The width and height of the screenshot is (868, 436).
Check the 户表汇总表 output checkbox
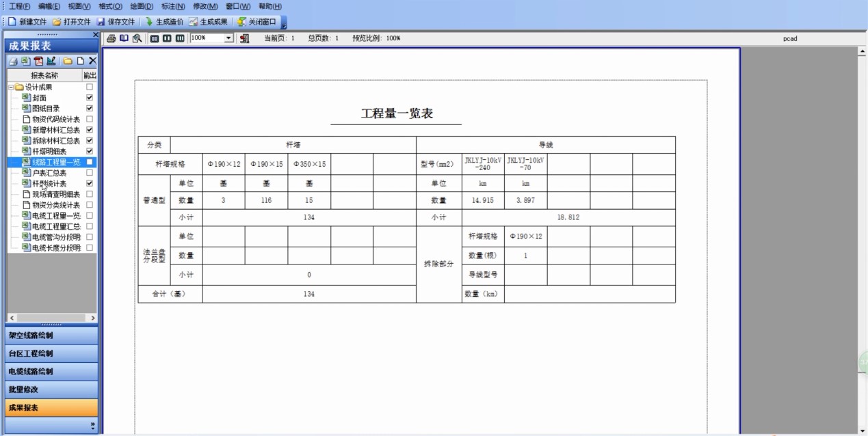coord(90,173)
